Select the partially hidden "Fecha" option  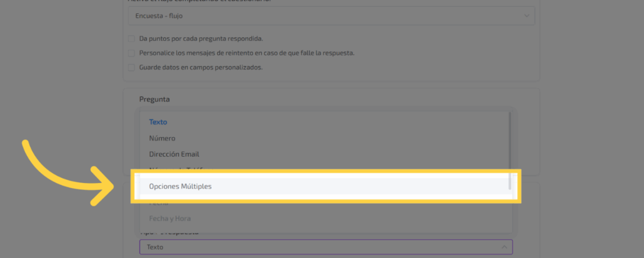[158, 204]
